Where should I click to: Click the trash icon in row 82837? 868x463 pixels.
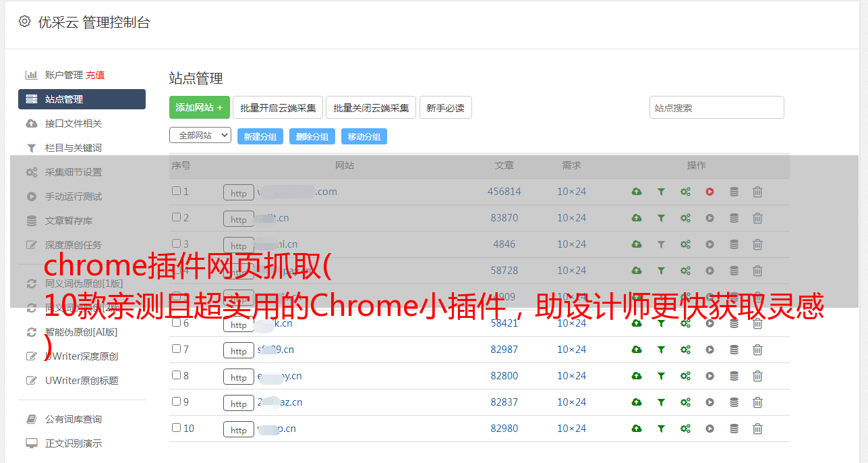(x=757, y=402)
